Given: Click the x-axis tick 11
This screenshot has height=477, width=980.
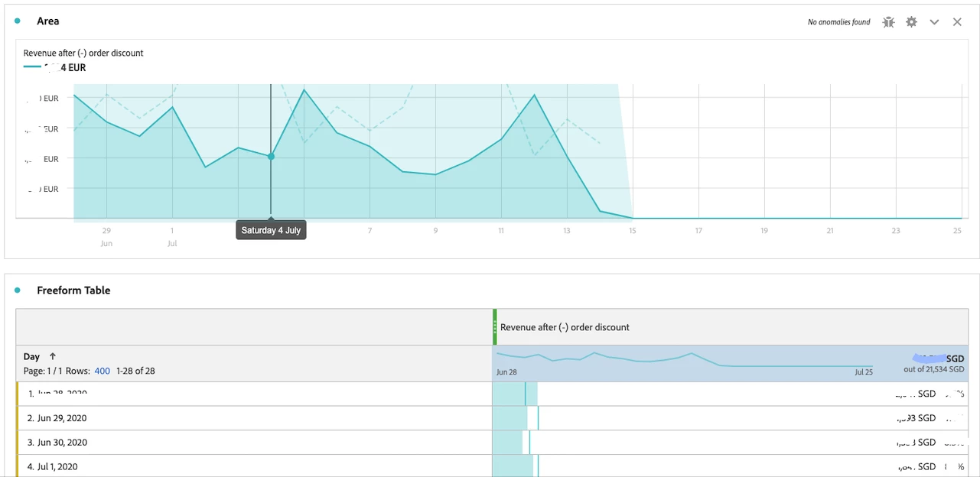Looking at the screenshot, I should (501, 230).
